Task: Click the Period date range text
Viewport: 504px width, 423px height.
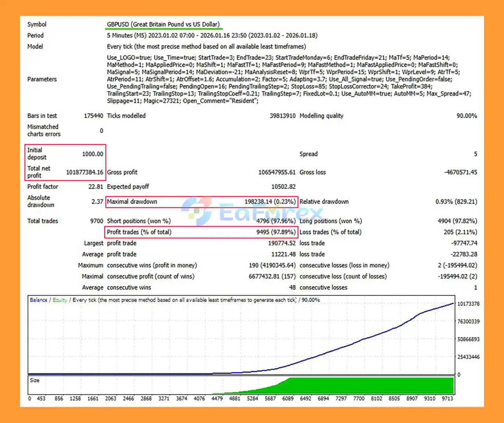Action: (x=212, y=35)
